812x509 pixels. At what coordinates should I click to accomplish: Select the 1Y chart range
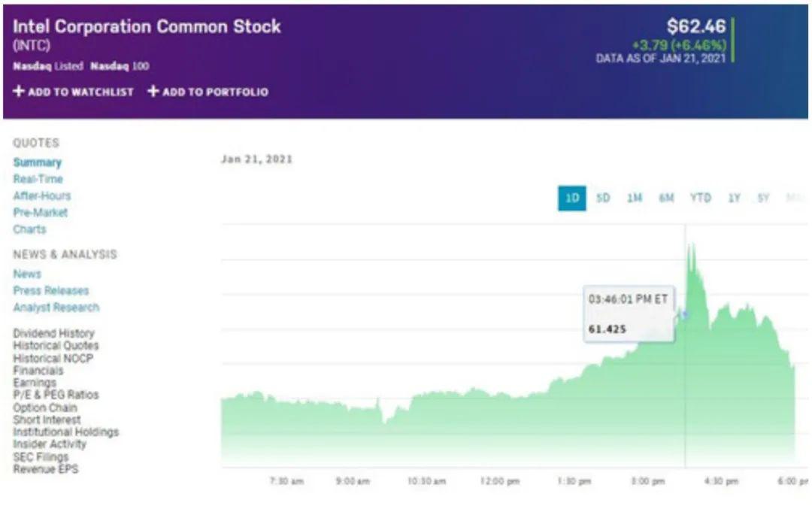point(734,198)
